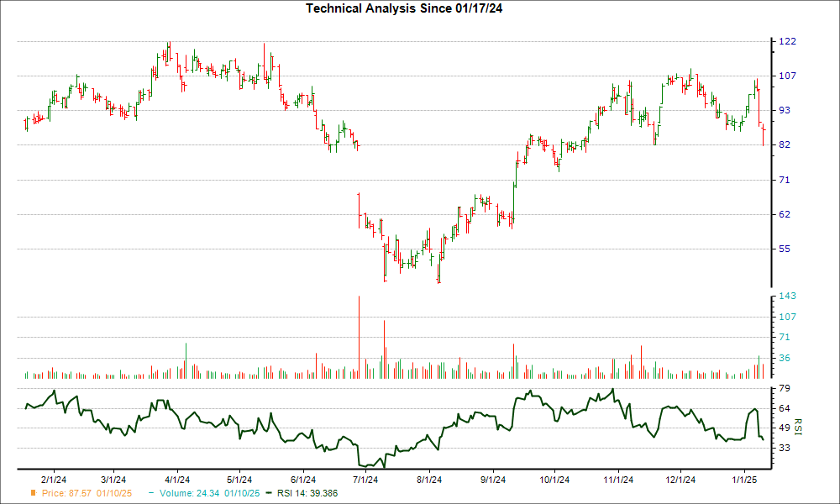Select the 122 price axis label

click(x=787, y=42)
